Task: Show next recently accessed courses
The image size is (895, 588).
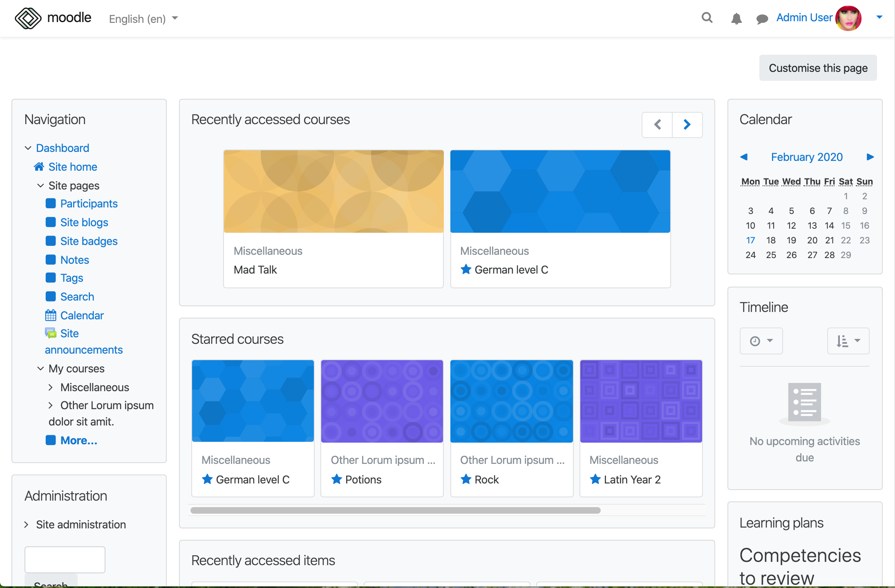Action: pyautogui.click(x=687, y=125)
